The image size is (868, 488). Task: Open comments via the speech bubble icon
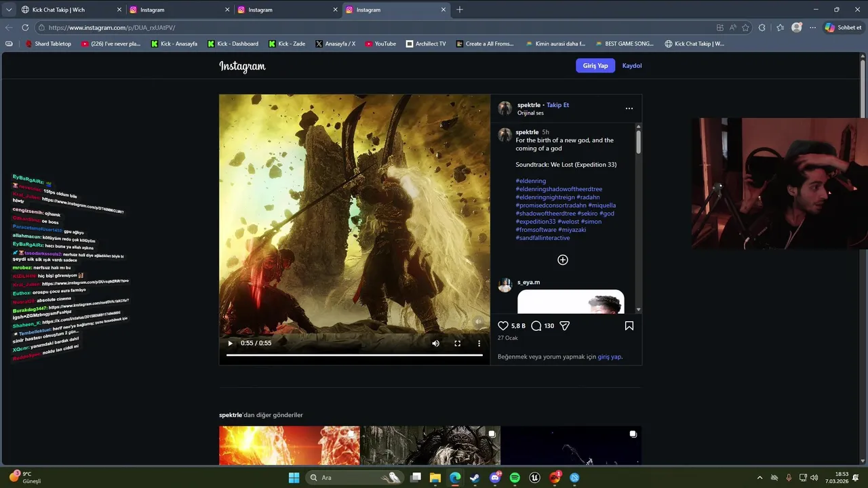coord(536,326)
